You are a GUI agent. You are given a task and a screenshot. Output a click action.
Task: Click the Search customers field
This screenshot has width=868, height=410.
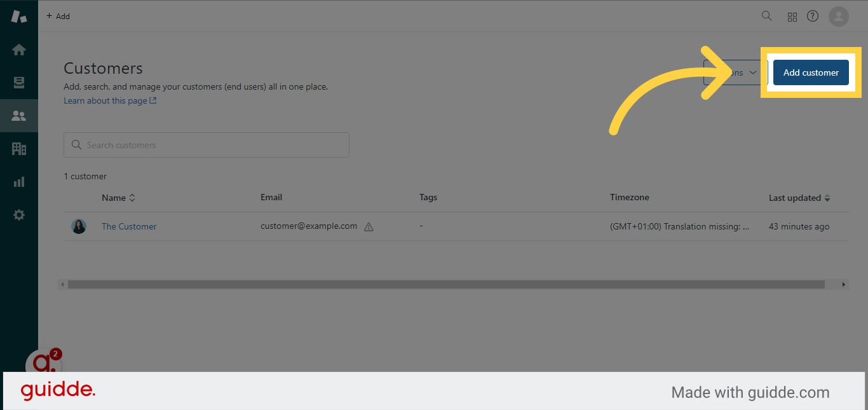coord(206,144)
